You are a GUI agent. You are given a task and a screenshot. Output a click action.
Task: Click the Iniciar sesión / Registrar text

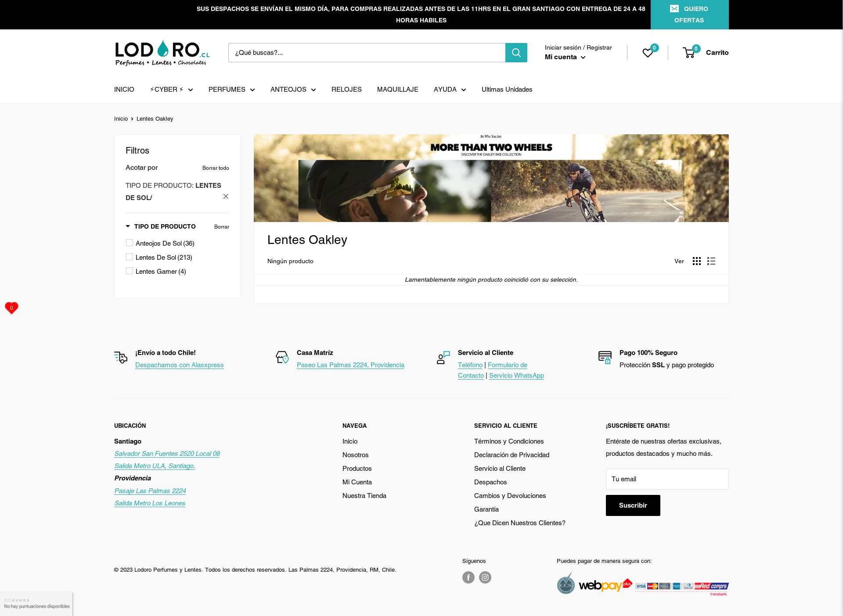(x=578, y=47)
